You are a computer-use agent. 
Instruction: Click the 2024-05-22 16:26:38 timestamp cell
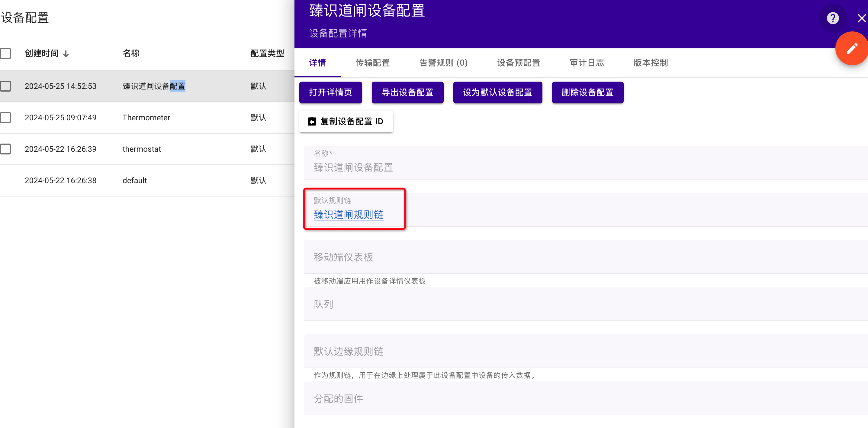(x=61, y=180)
